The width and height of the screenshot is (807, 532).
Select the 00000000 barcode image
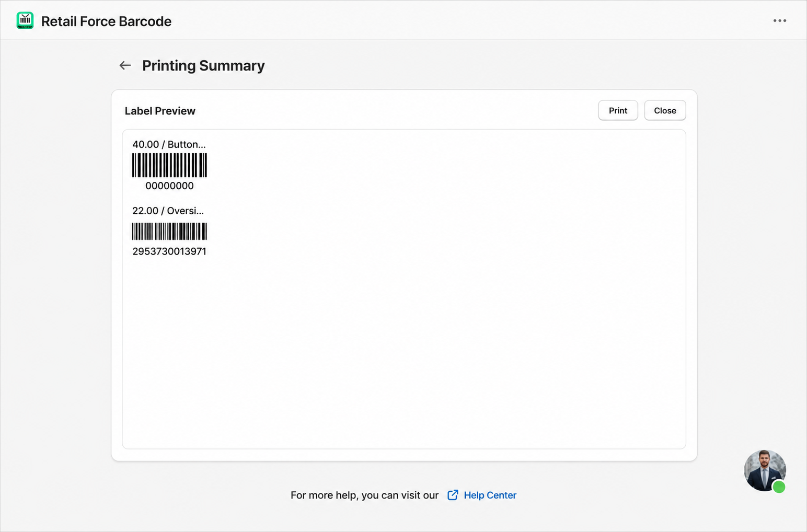[x=169, y=165]
